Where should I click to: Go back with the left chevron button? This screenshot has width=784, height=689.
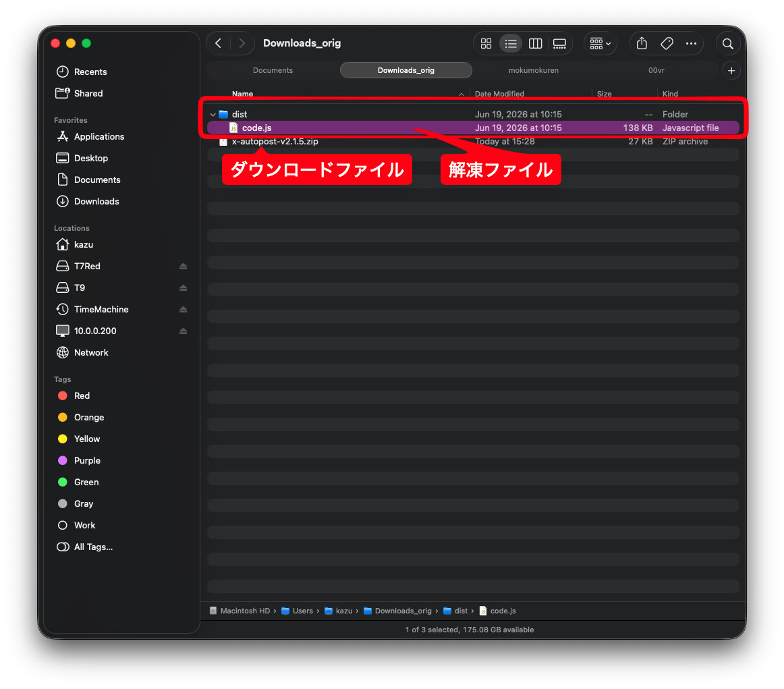click(x=219, y=43)
